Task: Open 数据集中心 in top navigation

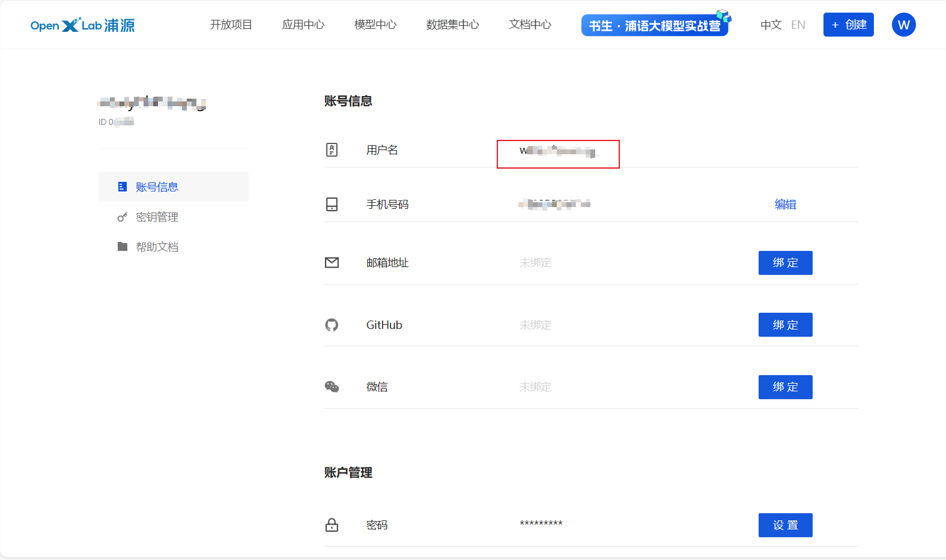Action: pos(452,25)
